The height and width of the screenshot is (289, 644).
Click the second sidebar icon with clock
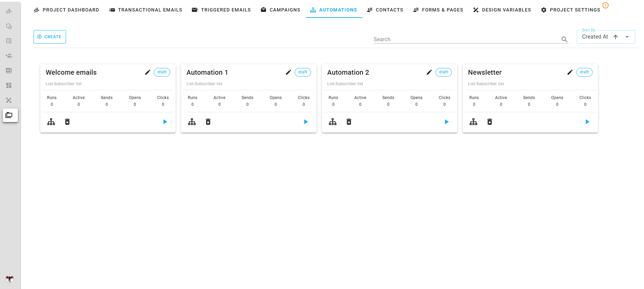[9, 26]
